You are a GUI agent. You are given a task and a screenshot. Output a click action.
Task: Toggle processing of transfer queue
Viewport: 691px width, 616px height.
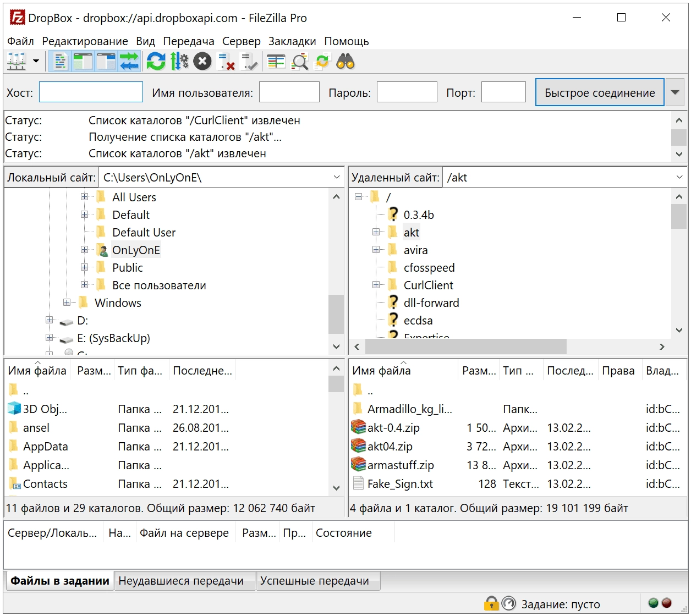[x=179, y=61]
